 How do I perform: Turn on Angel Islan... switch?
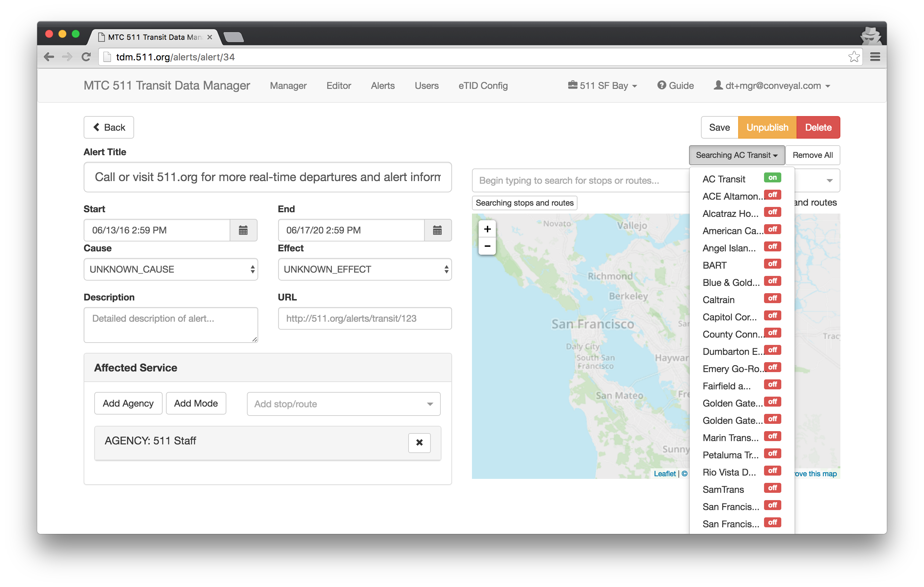pyautogui.click(x=772, y=246)
